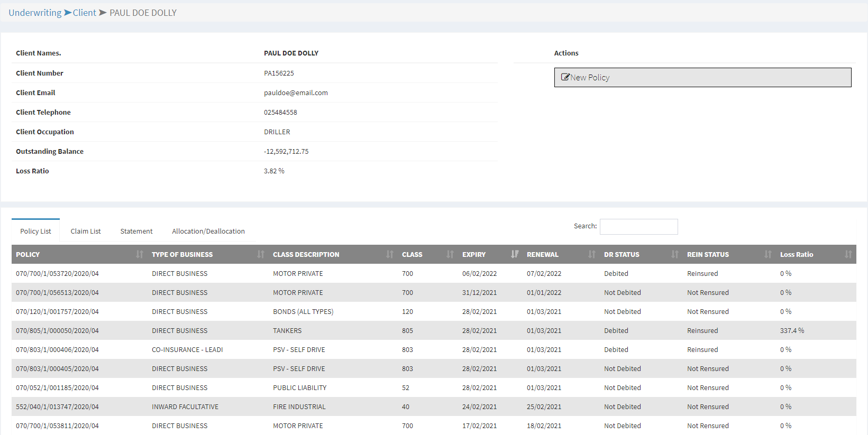Sort by CLASS column arrows icon
Image resolution: width=868 pixels, height=435 pixels.
450,254
